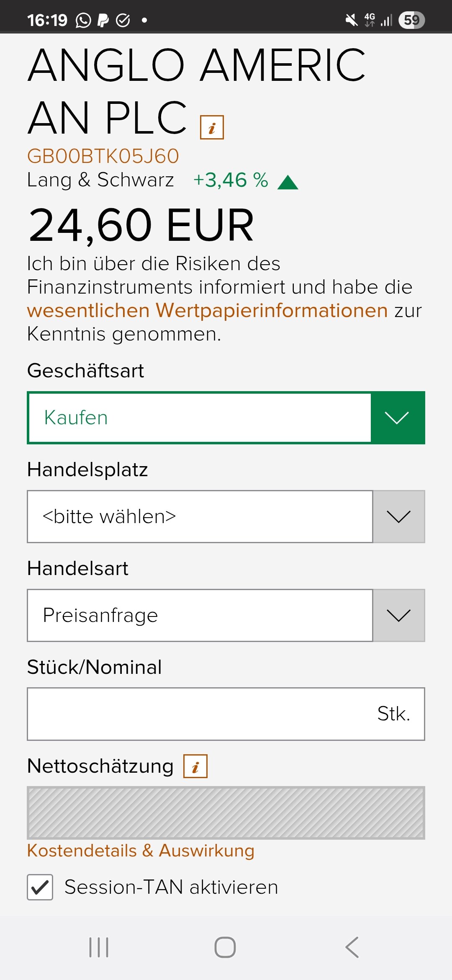Tap info icon next to ANGLO AMERICAN PLC
Image resolution: width=452 pixels, height=980 pixels.
click(x=212, y=127)
